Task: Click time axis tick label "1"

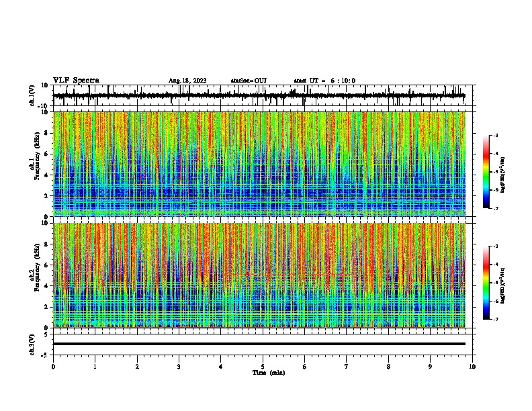Action: point(95,367)
